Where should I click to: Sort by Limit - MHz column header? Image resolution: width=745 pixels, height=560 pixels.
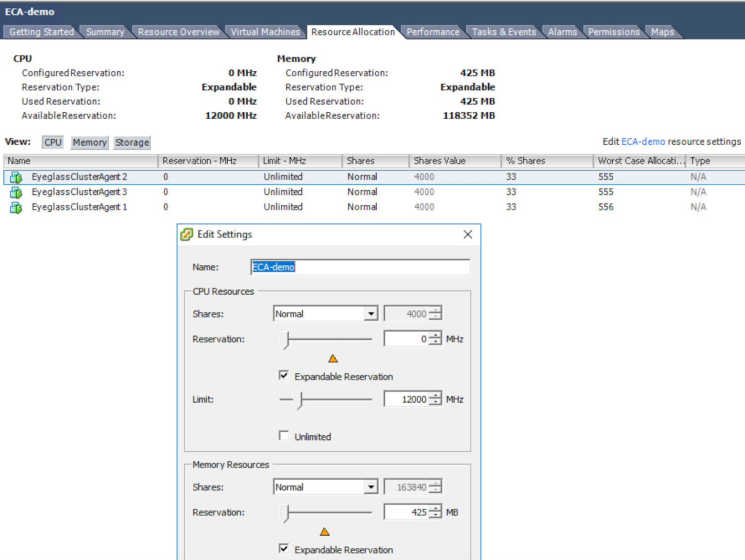(300, 161)
